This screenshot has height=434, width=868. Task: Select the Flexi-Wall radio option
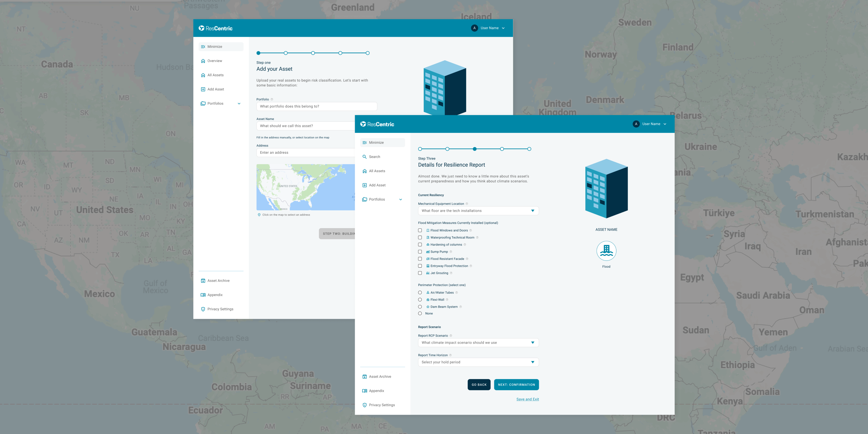420,300
